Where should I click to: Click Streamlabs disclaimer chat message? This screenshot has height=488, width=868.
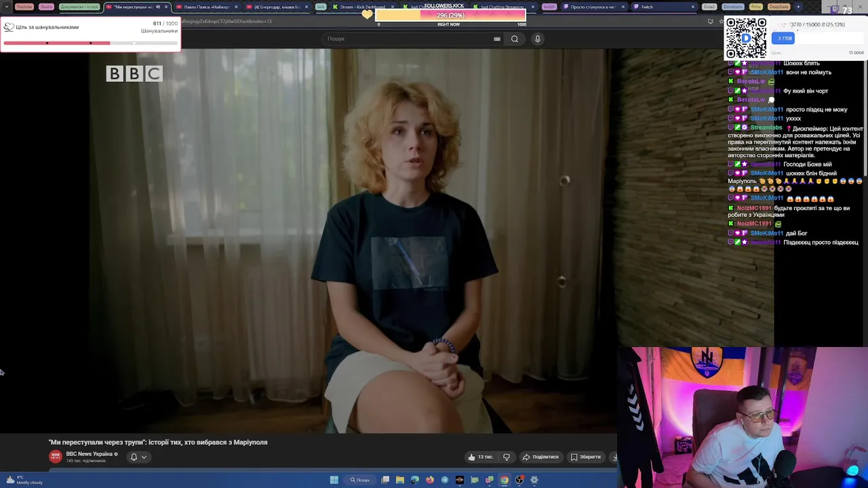pyautogui.click(x=795, y=142)
